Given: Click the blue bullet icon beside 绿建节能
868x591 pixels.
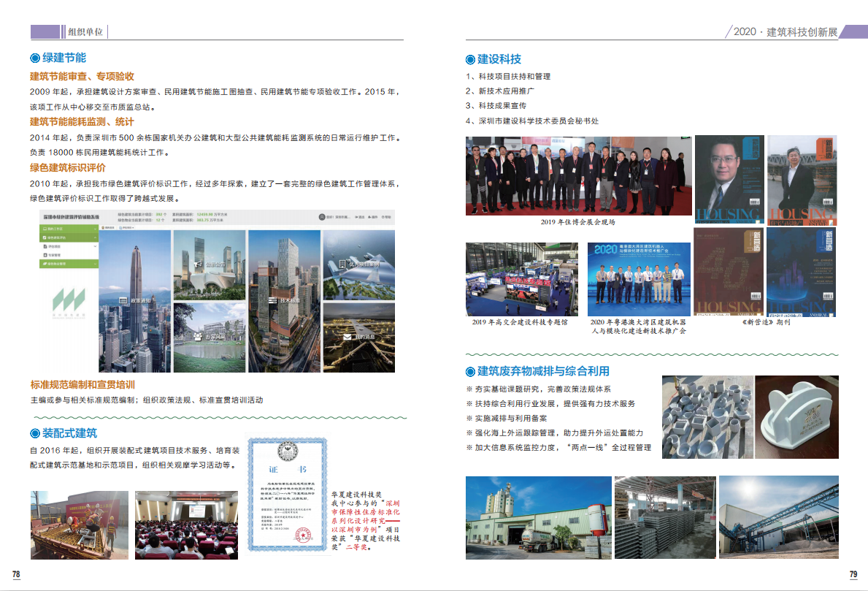Looking at the screenshot, I should tap(34, 58).
